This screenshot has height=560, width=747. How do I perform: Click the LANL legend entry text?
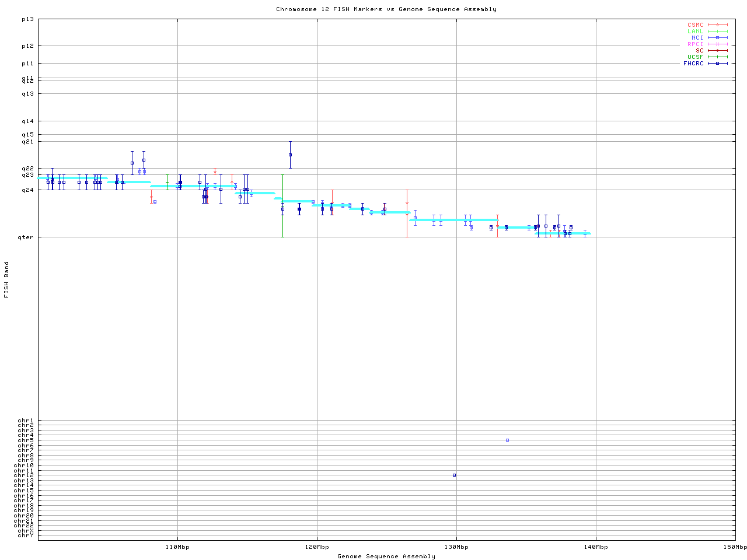(x=695, y=32)
